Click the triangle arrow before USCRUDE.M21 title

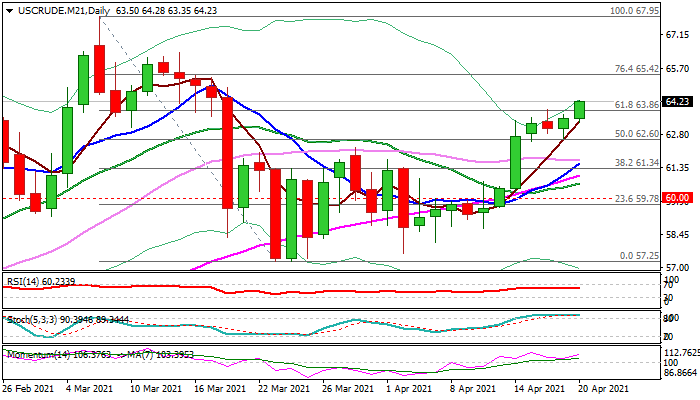tap(7, 11)
